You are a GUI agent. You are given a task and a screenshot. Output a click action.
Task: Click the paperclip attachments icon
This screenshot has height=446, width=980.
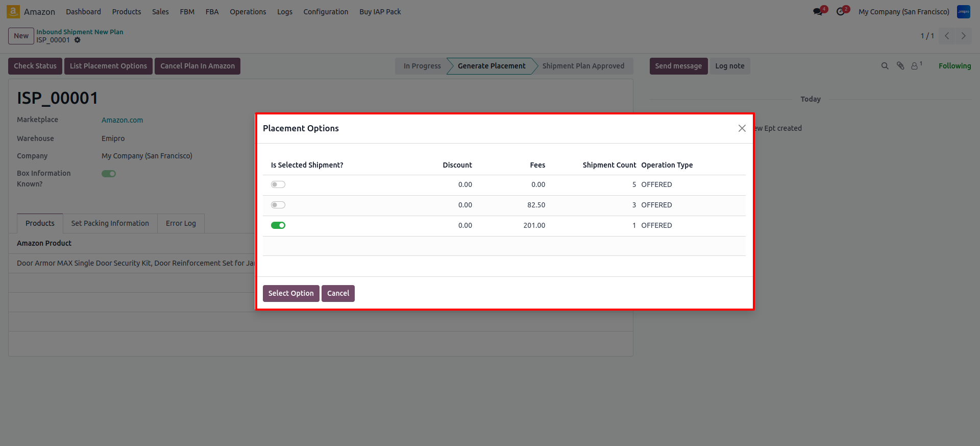tap(900, 66)
